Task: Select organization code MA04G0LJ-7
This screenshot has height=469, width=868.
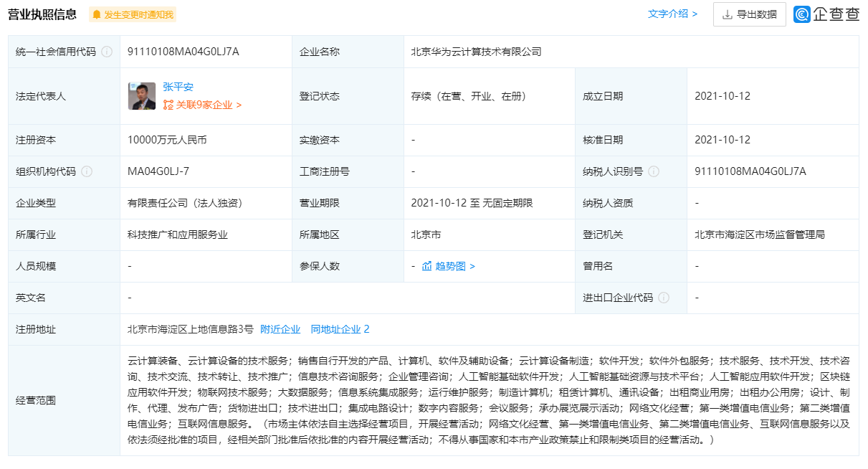Action: point(158,171)
